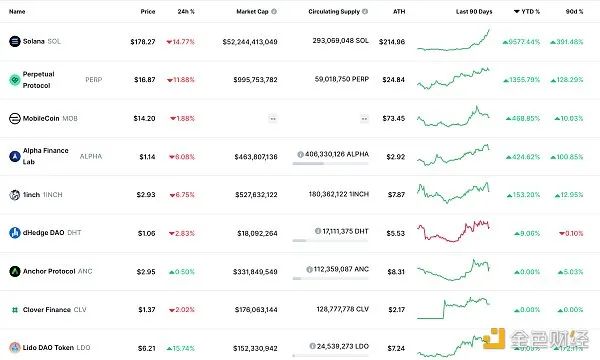Click the dHedge DAO blue logo
The image size is (600, 360).
pos(15,233)
